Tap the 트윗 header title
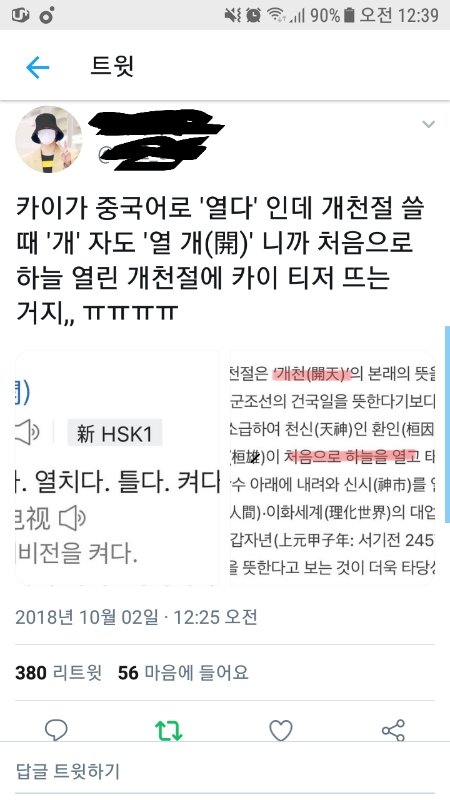Viewport: 450px width, 800px height. 112,66
